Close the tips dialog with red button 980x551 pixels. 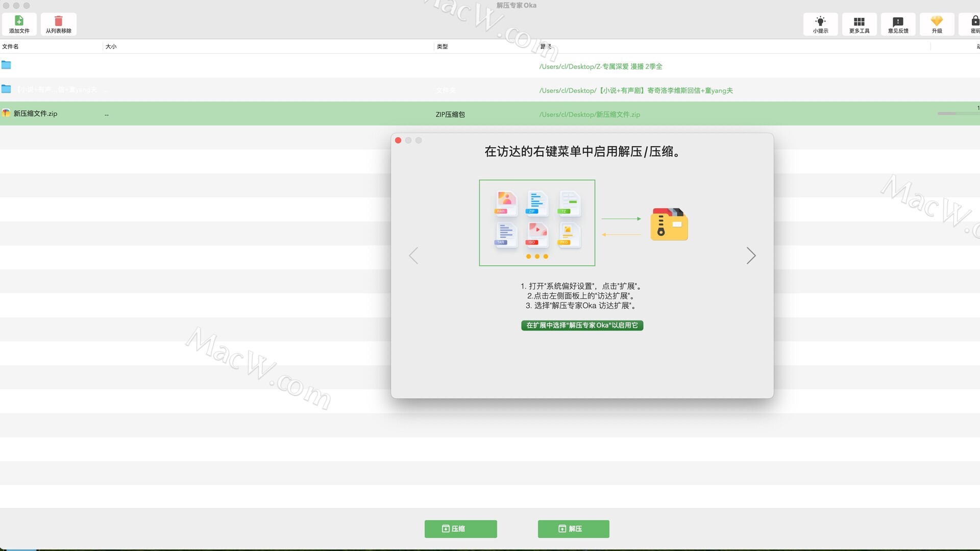pyautogui.click(x=398, y=140)
